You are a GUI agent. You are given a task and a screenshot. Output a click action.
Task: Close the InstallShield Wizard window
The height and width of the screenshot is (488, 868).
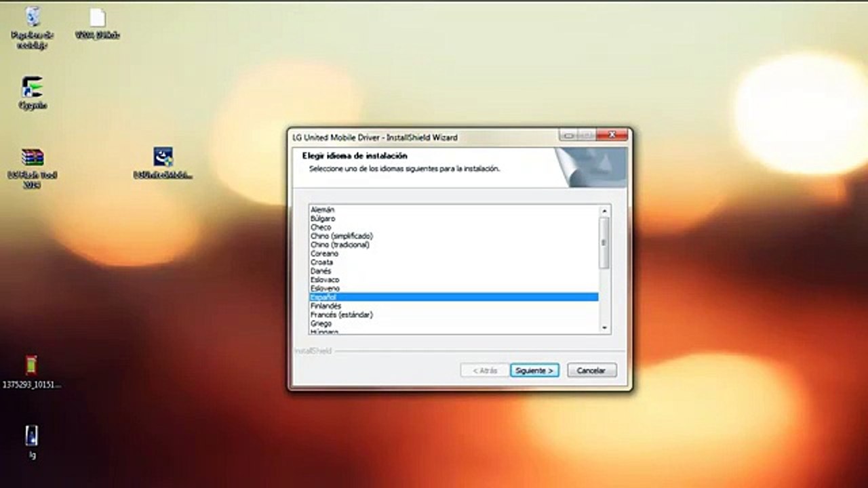pyautogui.click(x=612, y=136)
